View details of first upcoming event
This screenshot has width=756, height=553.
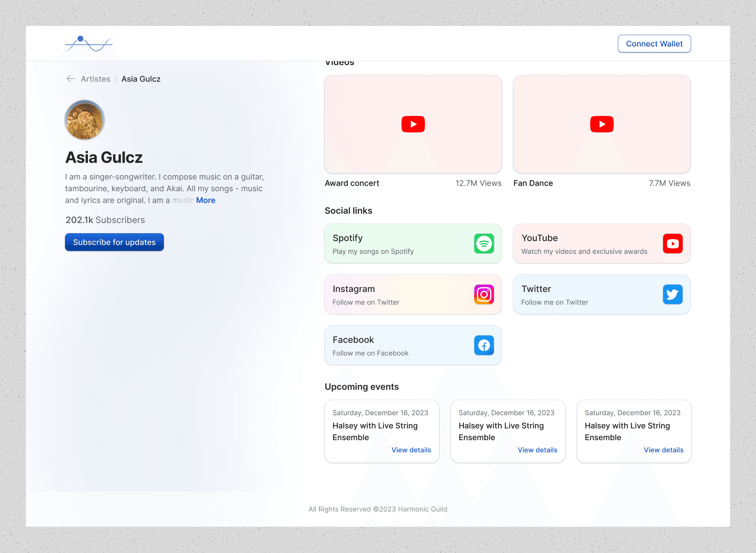(411, 450)
